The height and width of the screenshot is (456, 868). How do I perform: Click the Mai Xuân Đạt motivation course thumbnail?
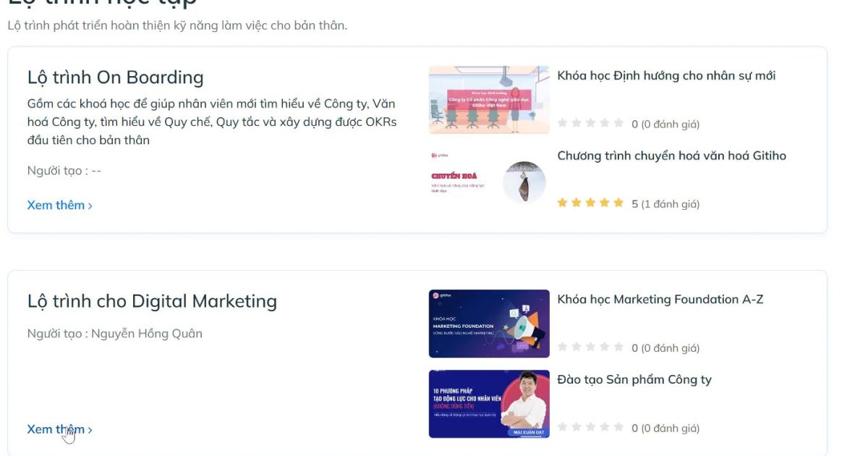pyautogui.click(x=488, y=404)
